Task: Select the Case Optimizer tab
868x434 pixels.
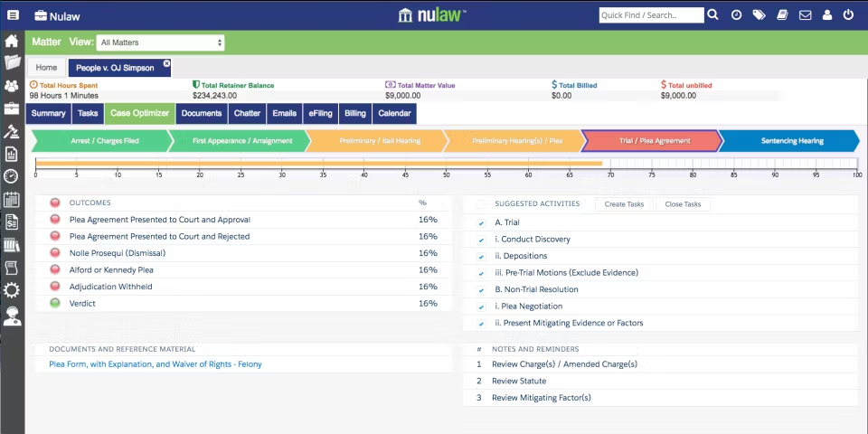Action: pos(139,114)
